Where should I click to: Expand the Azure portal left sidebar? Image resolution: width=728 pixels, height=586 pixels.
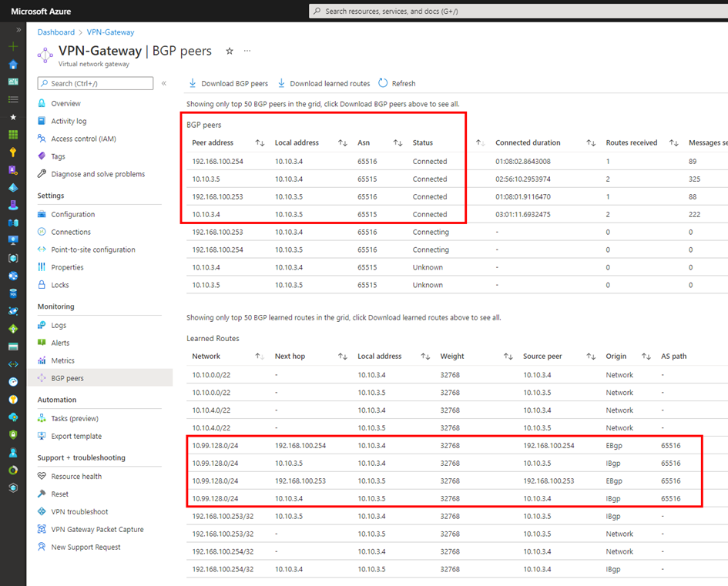(18, 30)
